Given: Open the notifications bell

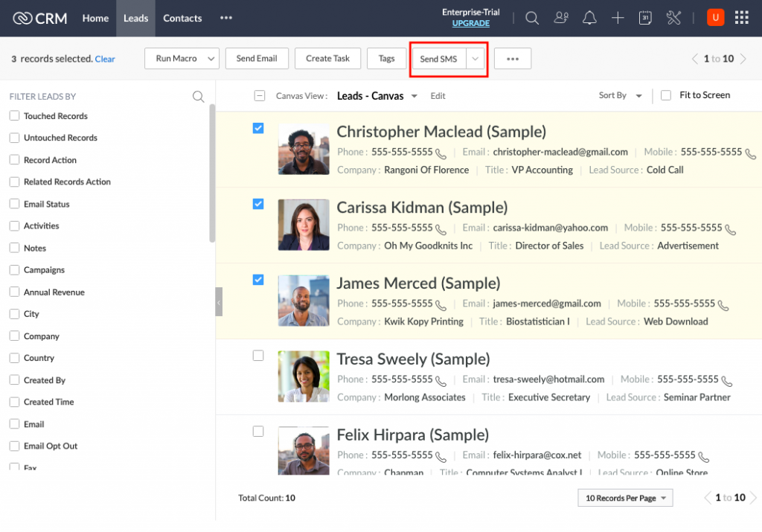Looking at the screenshot, I should (589, 17).
